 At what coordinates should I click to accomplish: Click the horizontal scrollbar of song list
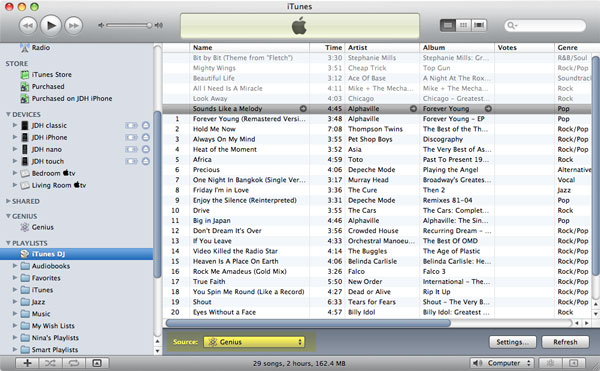click(308, 323)
